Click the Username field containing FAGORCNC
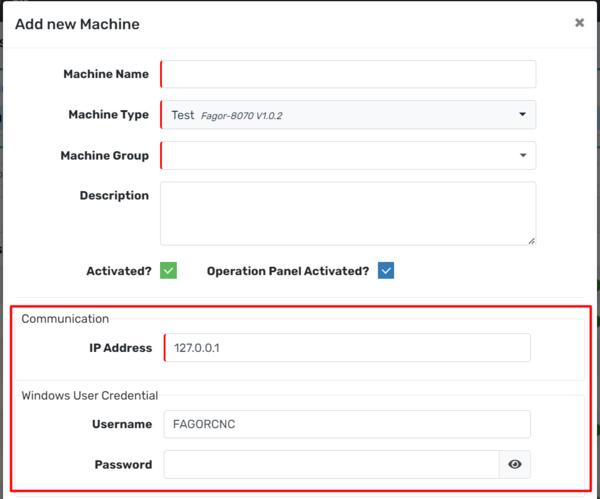 click(346, 424)
